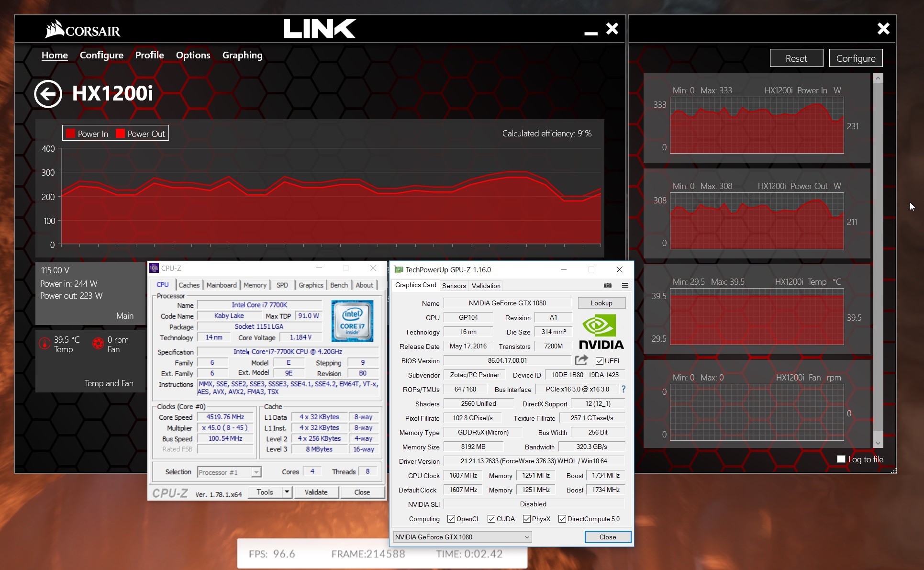The image size is (924, 570).
Task: Click the HX1200i Temp graph
Action: tap(757, 316)
